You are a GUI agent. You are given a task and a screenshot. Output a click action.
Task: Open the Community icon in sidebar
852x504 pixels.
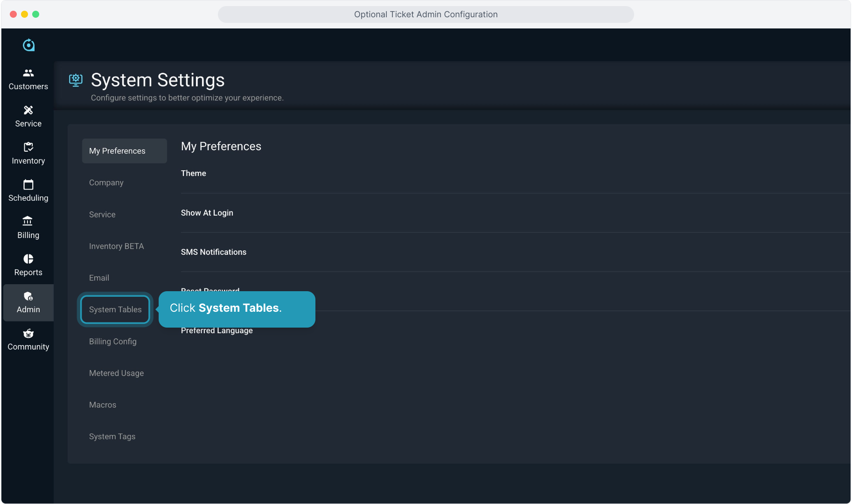click(x=28, y=334)
